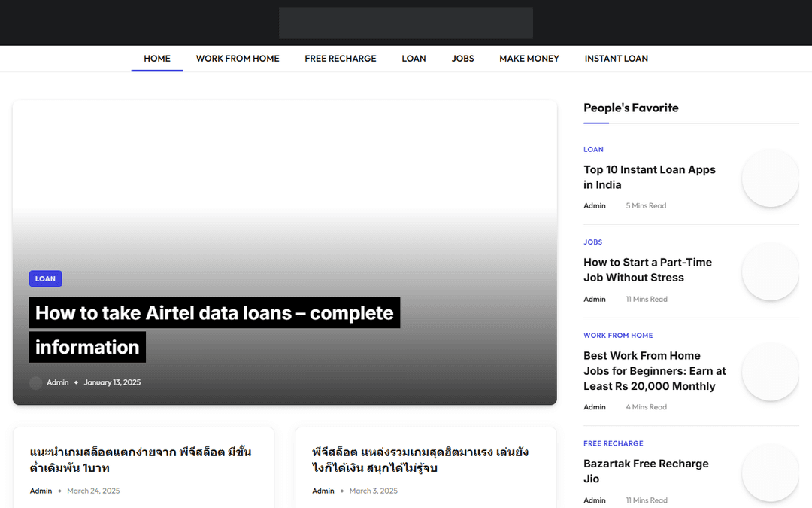Click thumbnail for Best Work From Home Jobs
The image size is (812, 508).
(771, 372)
